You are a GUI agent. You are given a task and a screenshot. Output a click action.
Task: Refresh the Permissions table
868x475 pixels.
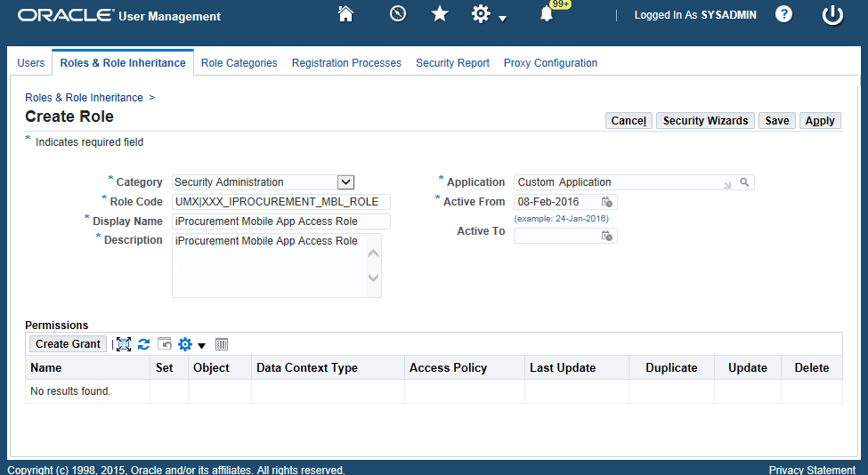[x=144, y=344]
